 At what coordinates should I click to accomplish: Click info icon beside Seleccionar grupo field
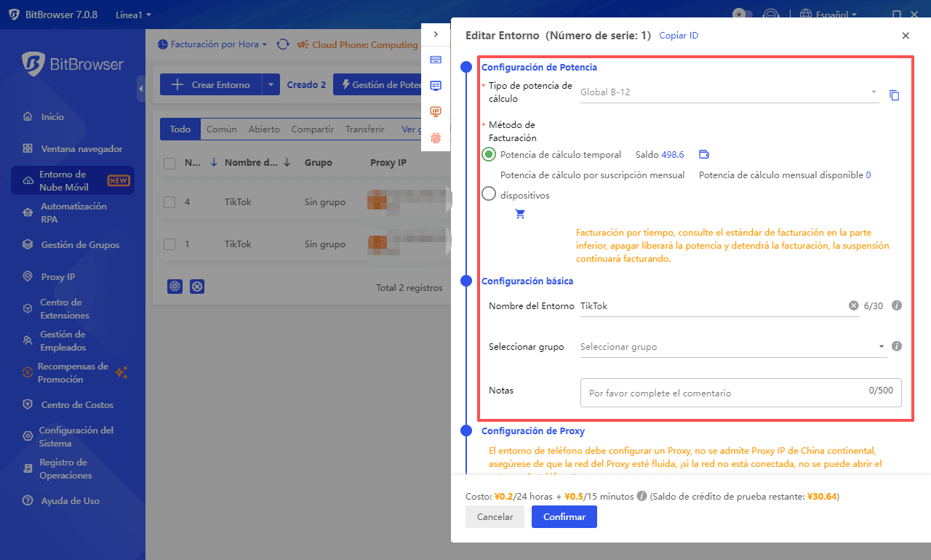897,346
